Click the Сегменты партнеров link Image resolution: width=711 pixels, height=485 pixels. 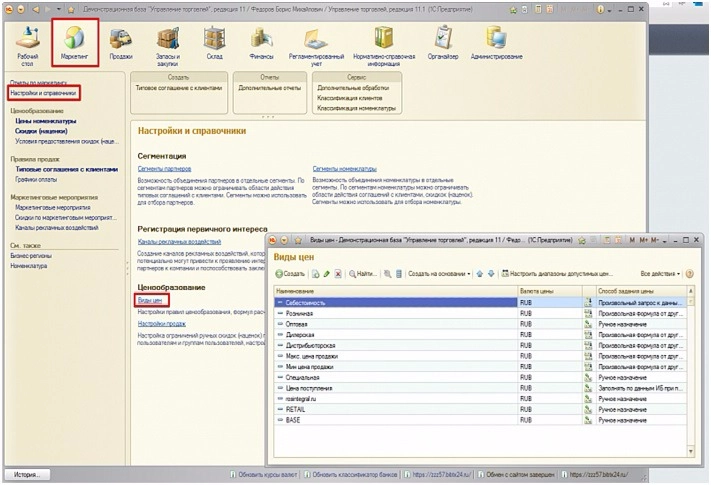coord(164,170)
